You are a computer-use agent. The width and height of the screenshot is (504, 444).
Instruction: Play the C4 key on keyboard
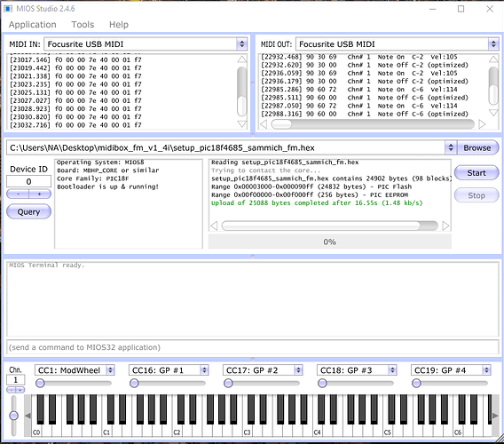click(x=318, y=432)
